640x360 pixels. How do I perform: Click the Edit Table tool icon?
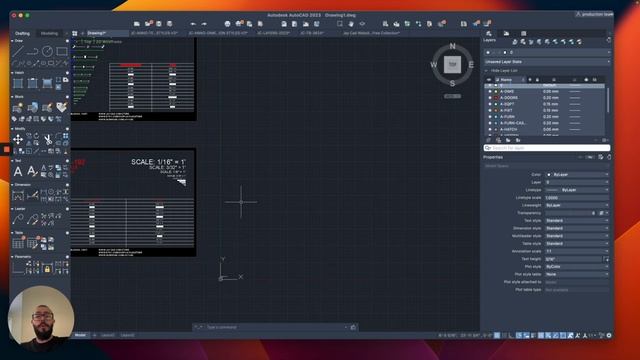(x=33, y=244)
